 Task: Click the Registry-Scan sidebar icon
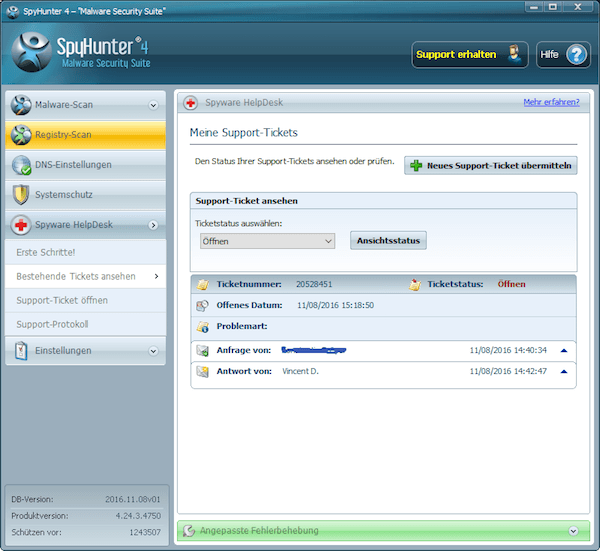pos(21,135)
